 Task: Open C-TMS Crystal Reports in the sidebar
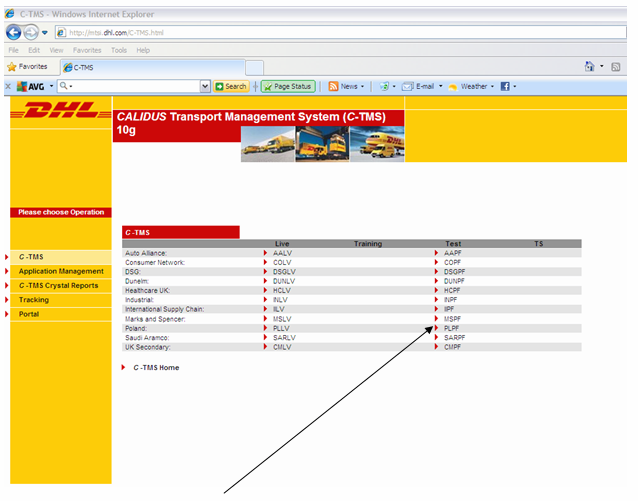point(59,285)
